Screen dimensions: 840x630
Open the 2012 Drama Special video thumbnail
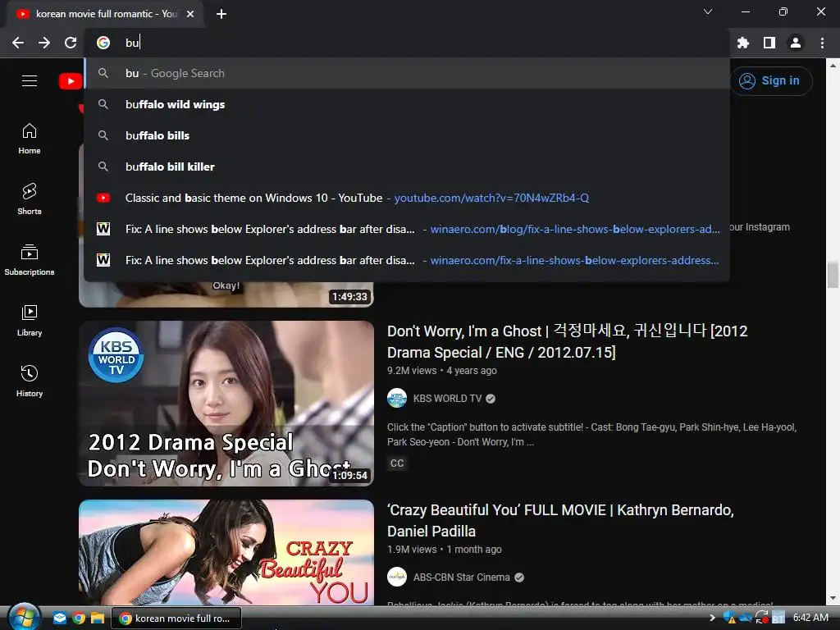[226, 404]
